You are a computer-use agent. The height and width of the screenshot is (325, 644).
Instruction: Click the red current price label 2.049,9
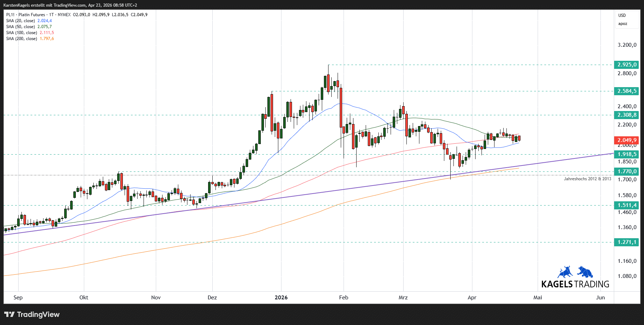tap(626, 140)
